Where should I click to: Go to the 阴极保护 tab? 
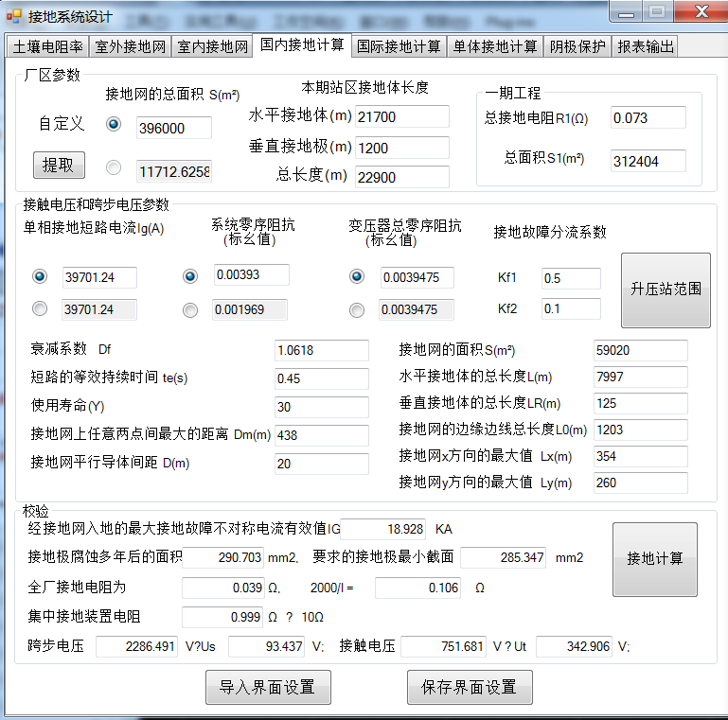pos(577,46)
